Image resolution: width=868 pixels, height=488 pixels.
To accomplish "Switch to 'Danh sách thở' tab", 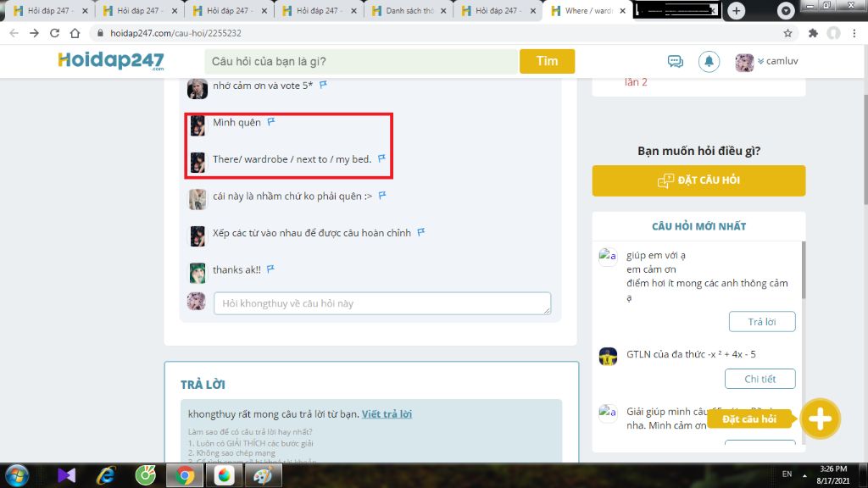I will [409, 10].
